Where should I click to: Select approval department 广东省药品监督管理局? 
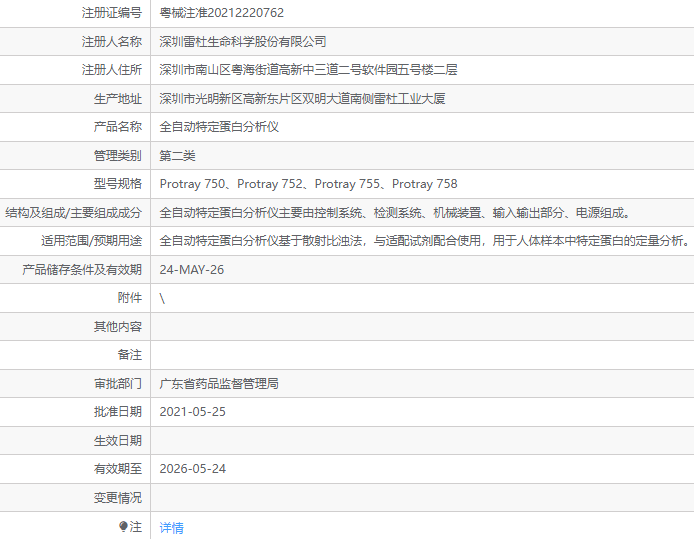tap(219, 384)
